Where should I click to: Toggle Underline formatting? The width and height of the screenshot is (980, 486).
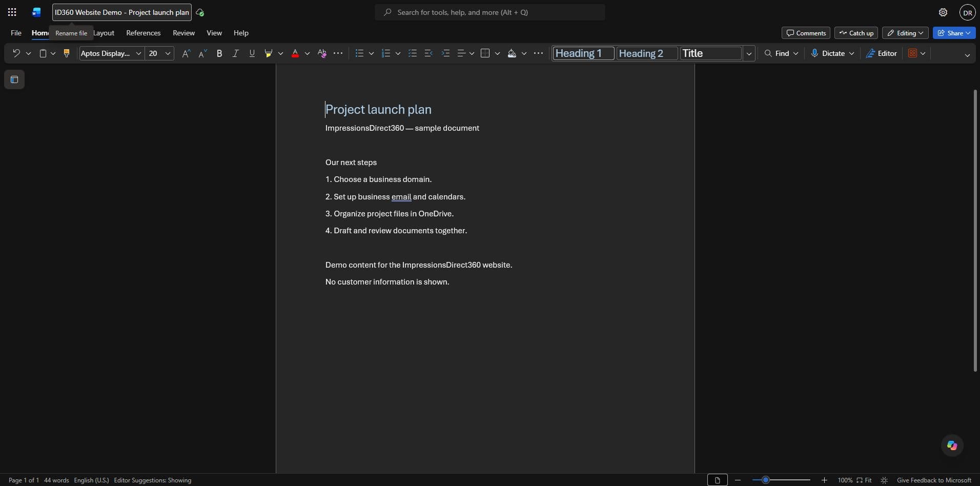[252, 53]
